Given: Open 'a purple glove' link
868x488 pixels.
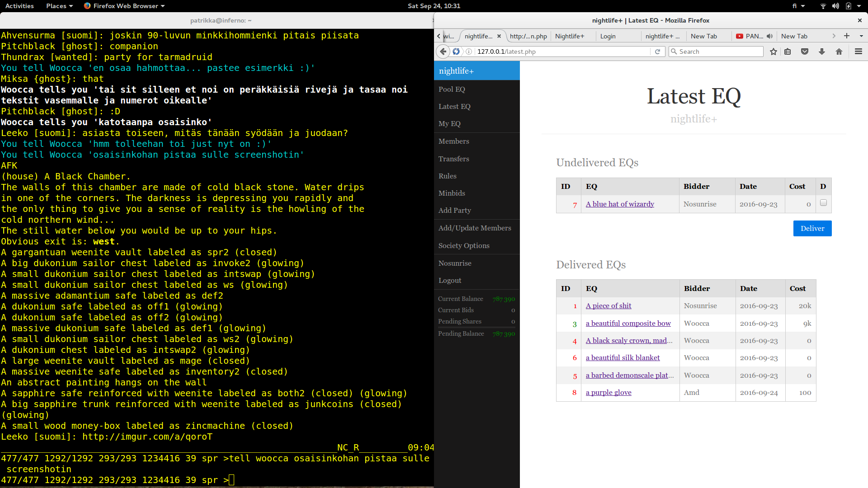Looking at the screenshot, I should click(x=609, y=393).
